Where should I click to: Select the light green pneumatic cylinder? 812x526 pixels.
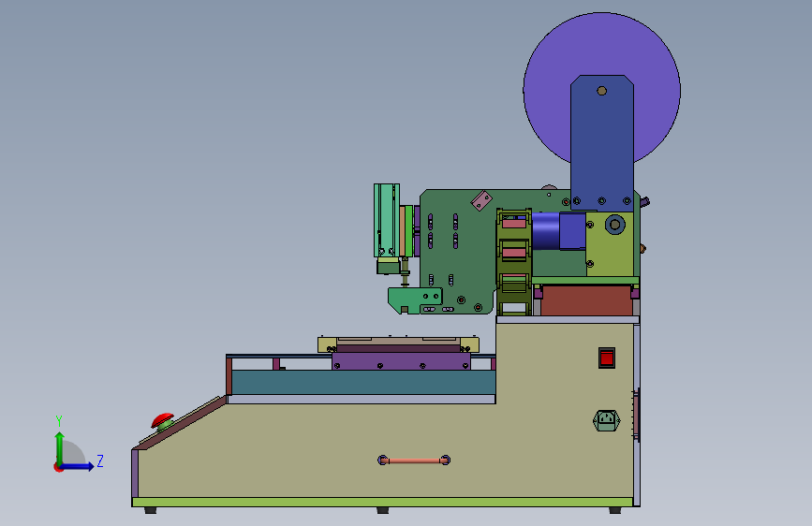tap(386, 221)
